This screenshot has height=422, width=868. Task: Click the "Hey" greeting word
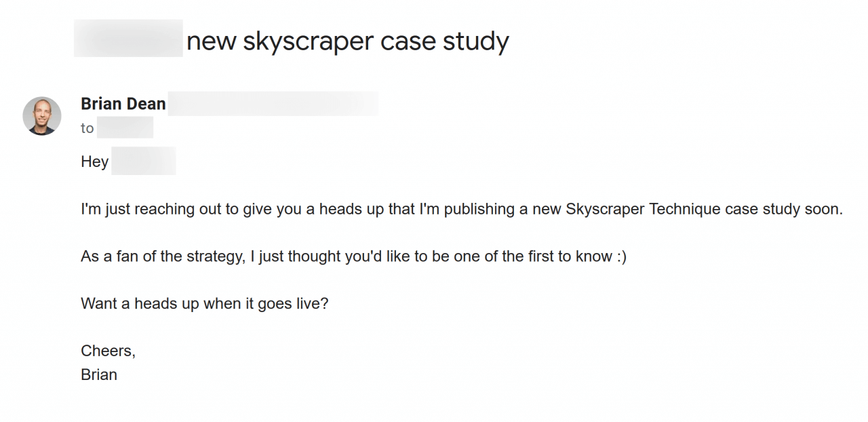pyautogui.click(x=94, y=162)
